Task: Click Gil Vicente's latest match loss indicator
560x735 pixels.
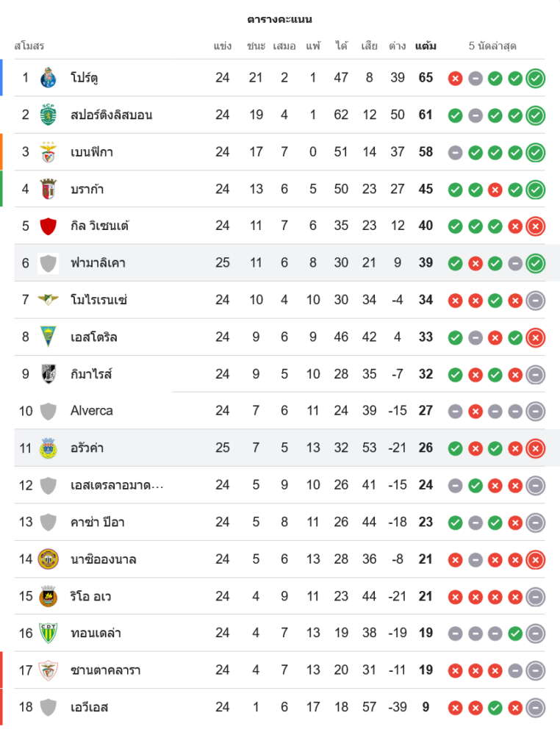Action: (x=536, y=226)
